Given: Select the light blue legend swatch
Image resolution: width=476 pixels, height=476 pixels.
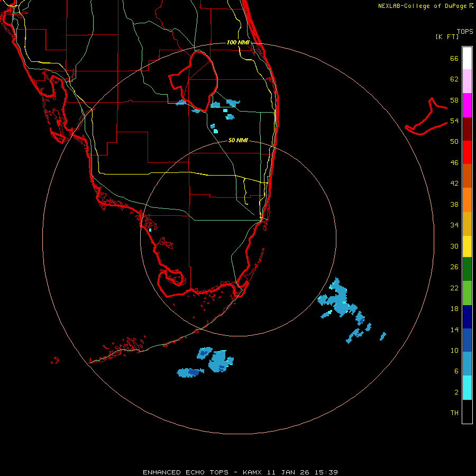Looking at the screenshot, I should coord(467,363).
